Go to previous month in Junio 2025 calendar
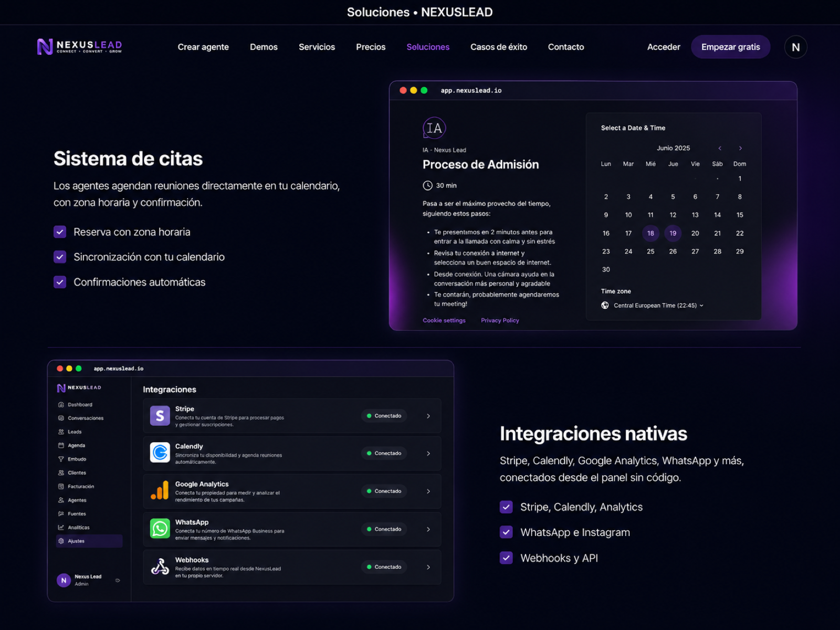Viewport: 840px width, 630px height. (720, 148)
